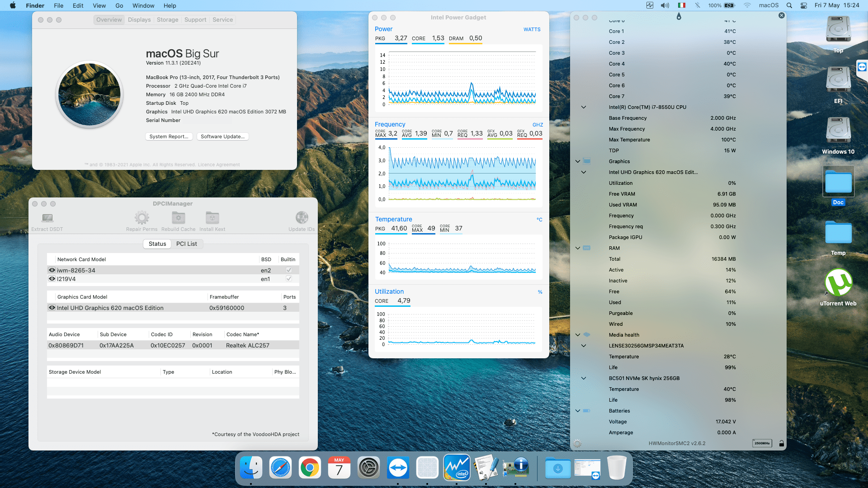Open Control Center toggle icon in menu bar

804,5
